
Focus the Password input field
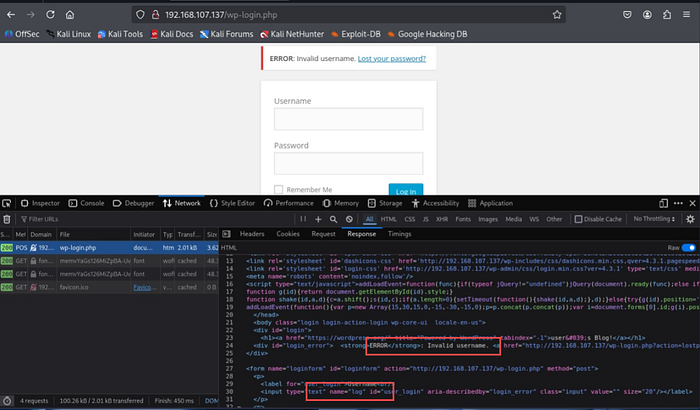click(348, 163)
